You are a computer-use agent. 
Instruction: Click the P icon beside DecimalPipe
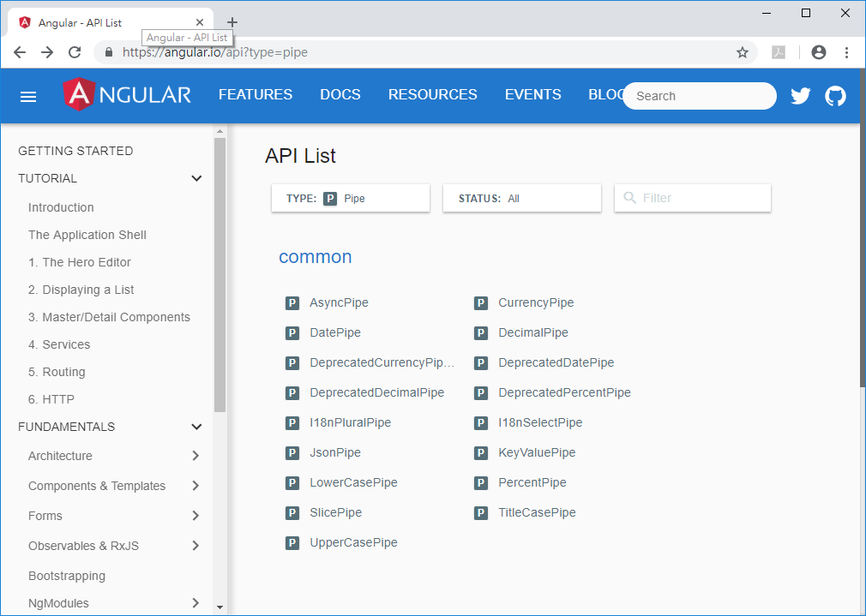click(481, 332)
